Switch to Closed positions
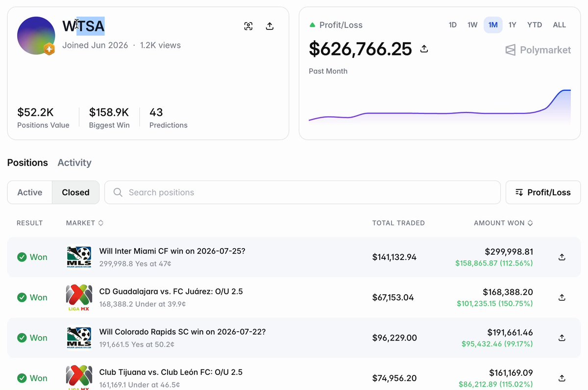This screenshot has width=588, height=390. tap(75, 192)
